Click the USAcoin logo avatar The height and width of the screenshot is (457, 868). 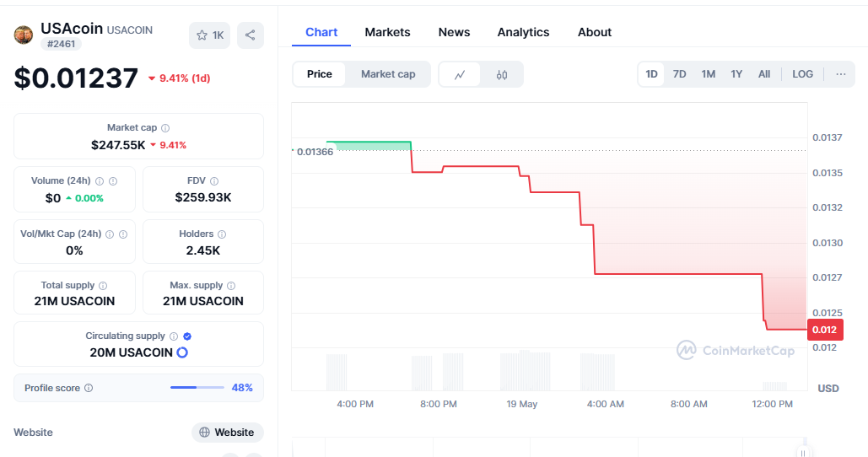click(x=24, y=35)
